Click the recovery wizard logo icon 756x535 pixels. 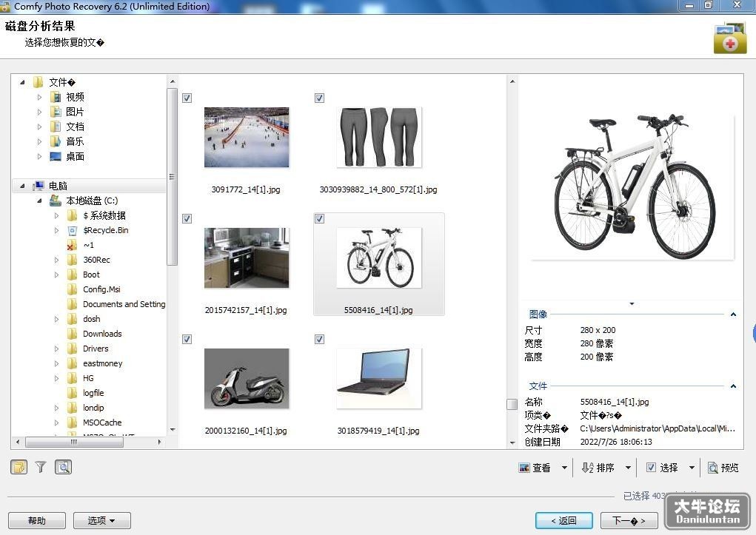(x=730, y=38)
